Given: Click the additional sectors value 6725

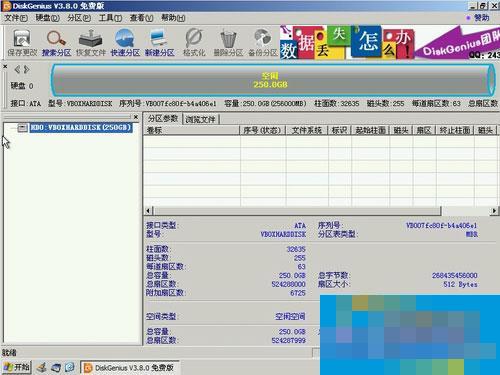Looking at the screenshot, I should click(x=298, y=293).
